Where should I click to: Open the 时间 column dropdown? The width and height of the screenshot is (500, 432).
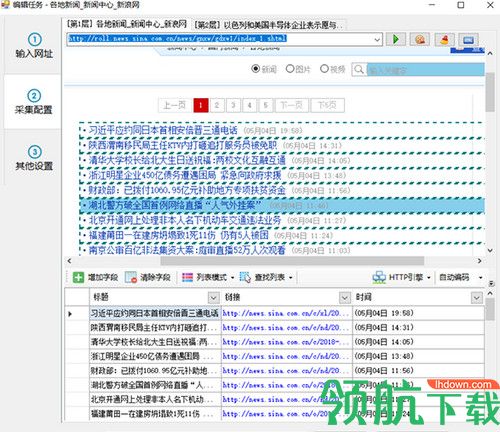click(x=477, y=298)
